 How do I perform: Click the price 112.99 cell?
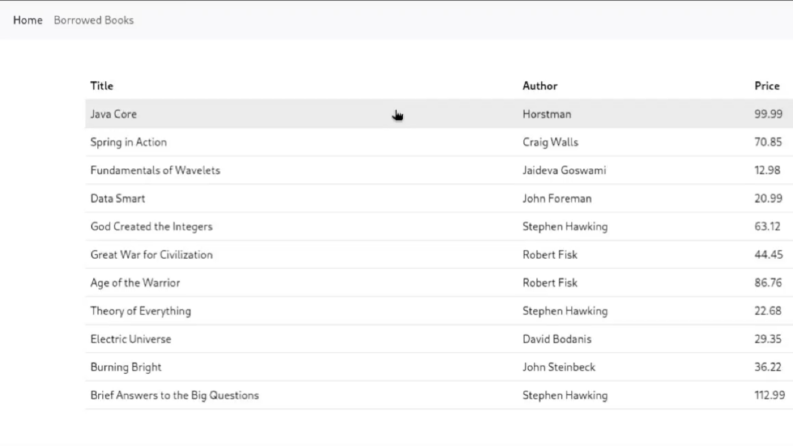pyautogui.click(x=770, y=395)
